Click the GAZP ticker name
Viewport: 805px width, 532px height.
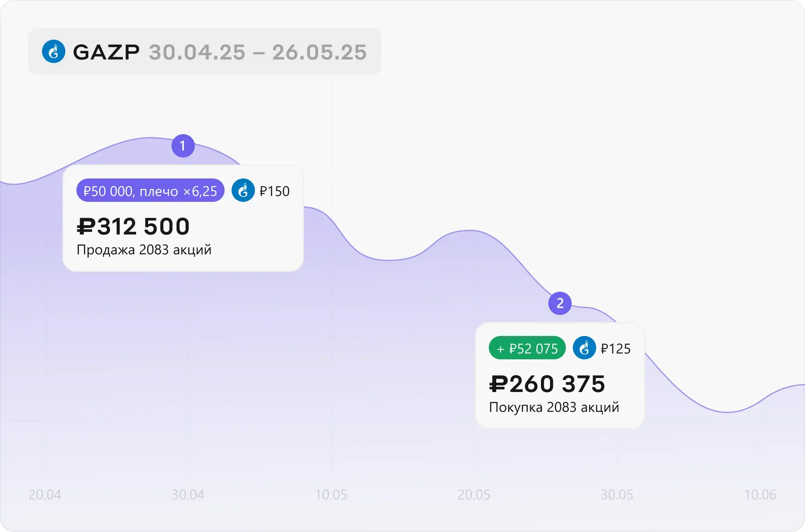[x=106, y=52]
